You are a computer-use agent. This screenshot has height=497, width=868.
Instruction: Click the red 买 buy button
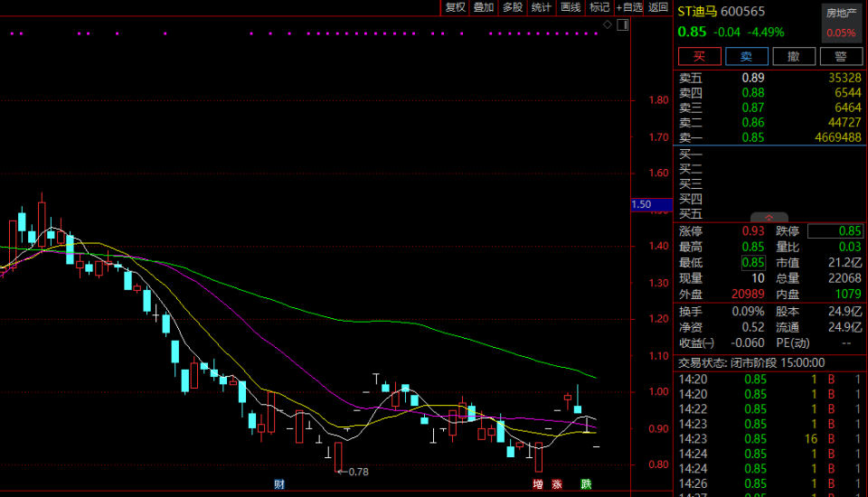(700, 56)
